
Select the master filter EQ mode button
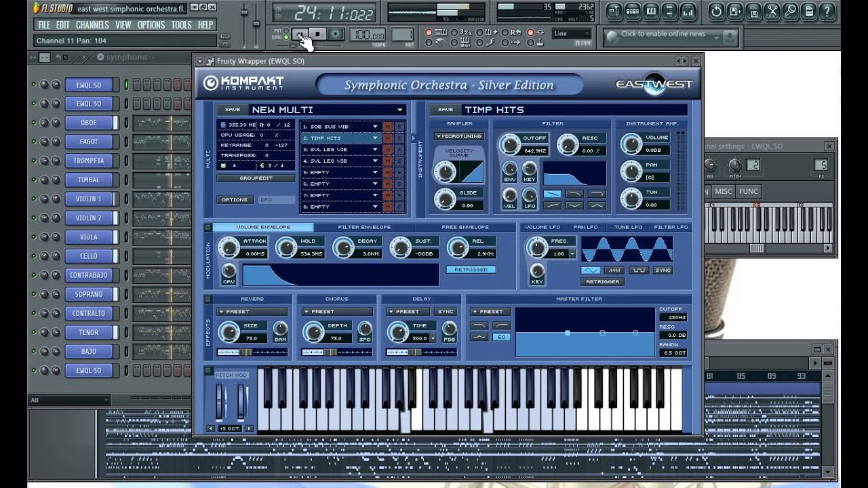pyautogui.click(x=502, y=337)
